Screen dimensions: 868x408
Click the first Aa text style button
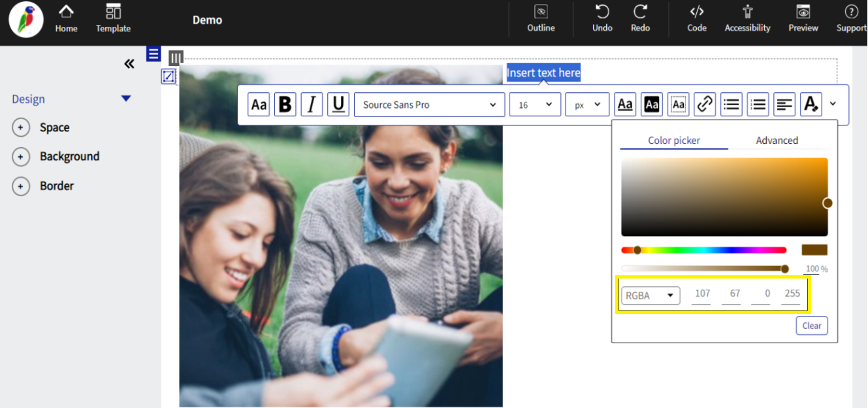(x=259, y=105)
